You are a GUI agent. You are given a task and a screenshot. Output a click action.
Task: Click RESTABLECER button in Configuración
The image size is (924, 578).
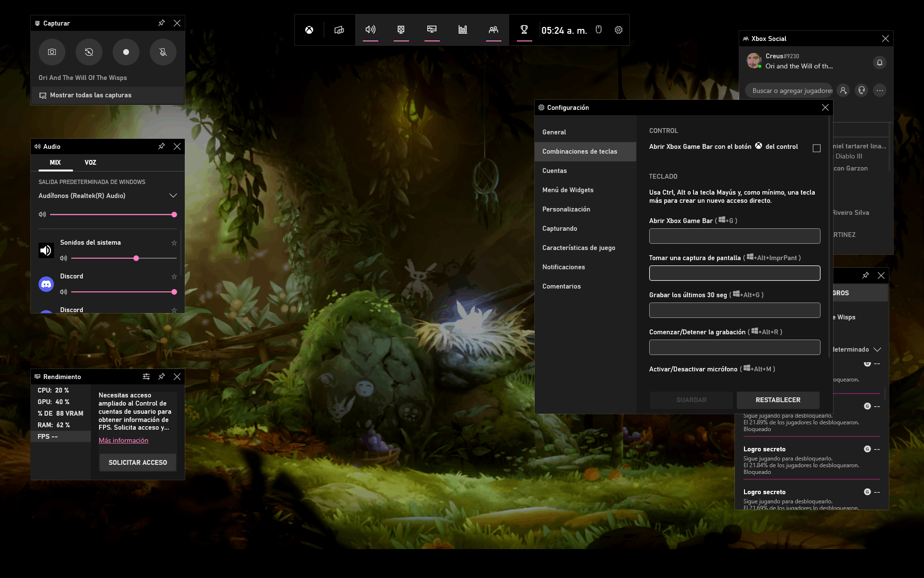[x=778, y=400]
